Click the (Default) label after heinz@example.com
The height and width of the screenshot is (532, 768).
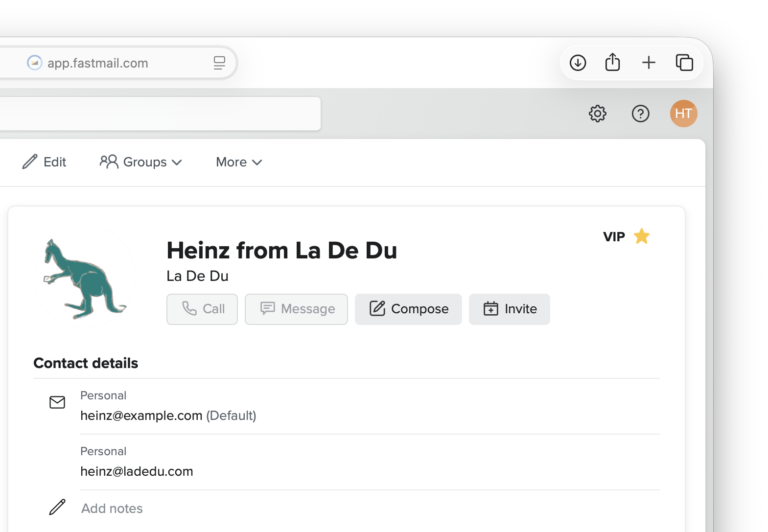(231, 415)
